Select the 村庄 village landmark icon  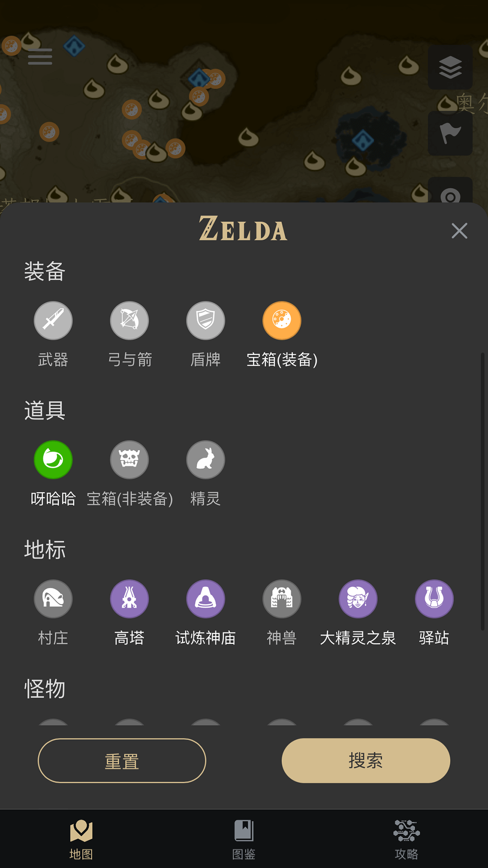[53, 598]
